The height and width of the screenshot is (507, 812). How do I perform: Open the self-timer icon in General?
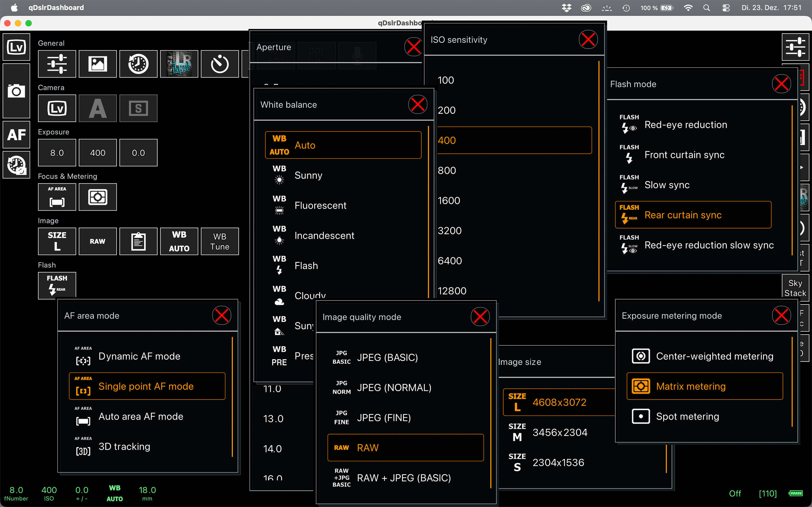tap(220, 64)
